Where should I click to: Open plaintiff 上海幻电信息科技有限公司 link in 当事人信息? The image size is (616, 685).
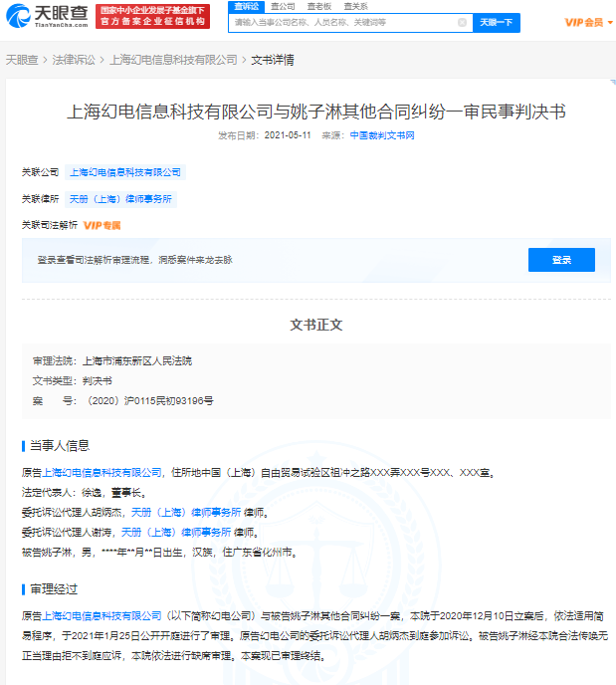tap(103, 472)
